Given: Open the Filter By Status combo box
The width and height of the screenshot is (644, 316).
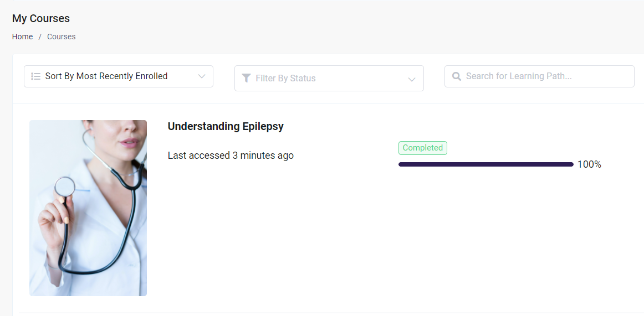Looking at the screenshot, I should [x=329, y=79].
